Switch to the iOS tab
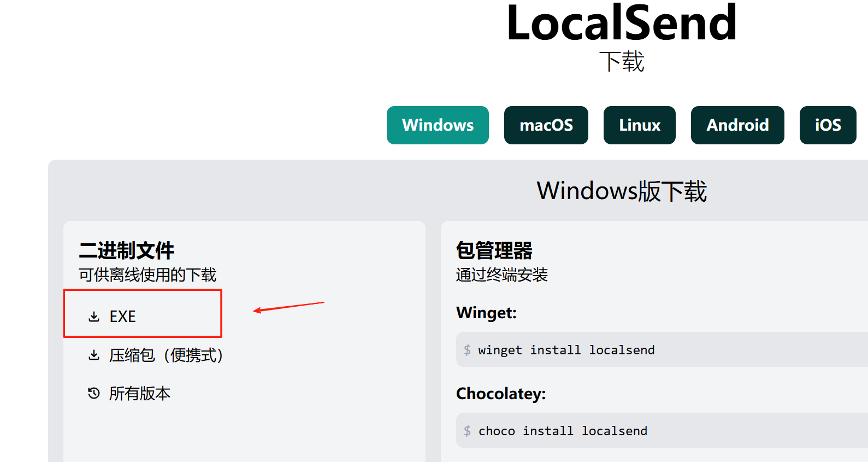The image size is (868, 462). [x=828, y=125]
